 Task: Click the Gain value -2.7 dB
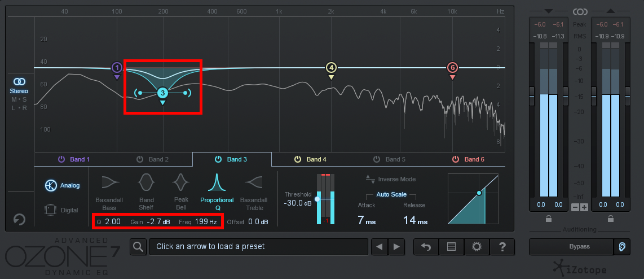pyautogui.click(x=158, y=222)
